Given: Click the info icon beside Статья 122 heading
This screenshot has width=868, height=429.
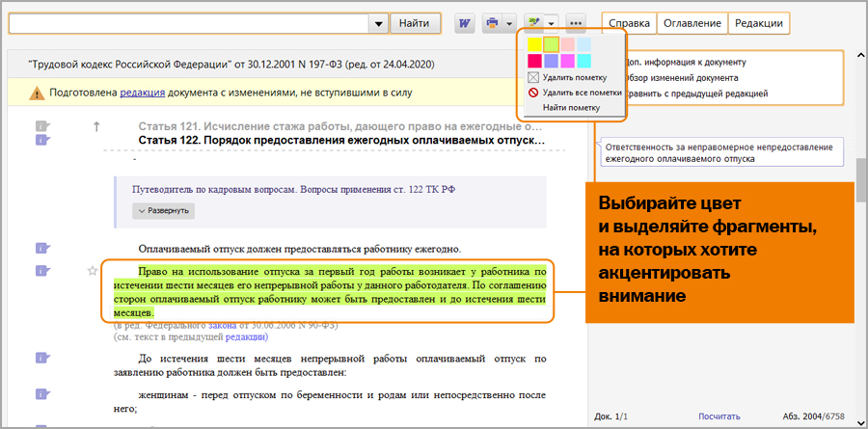Looking at the screenshot, I should (x=41, y=141).
